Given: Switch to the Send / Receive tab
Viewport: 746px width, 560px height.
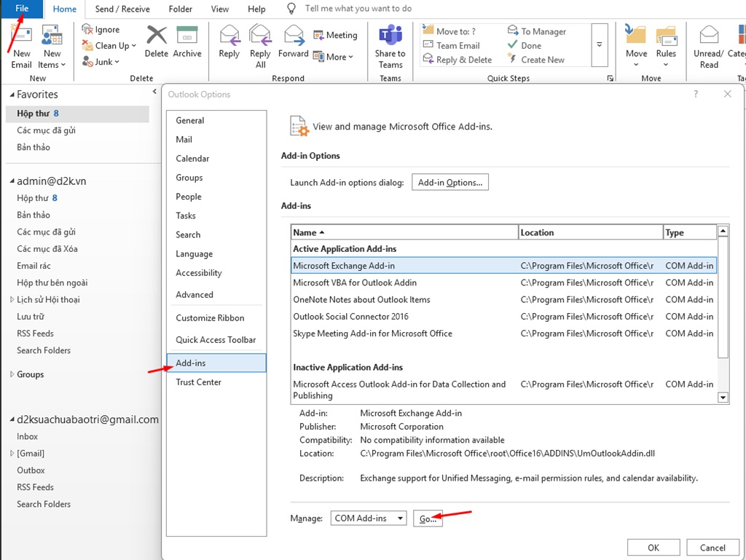Looking at the screenshot, I should (122, 9).
